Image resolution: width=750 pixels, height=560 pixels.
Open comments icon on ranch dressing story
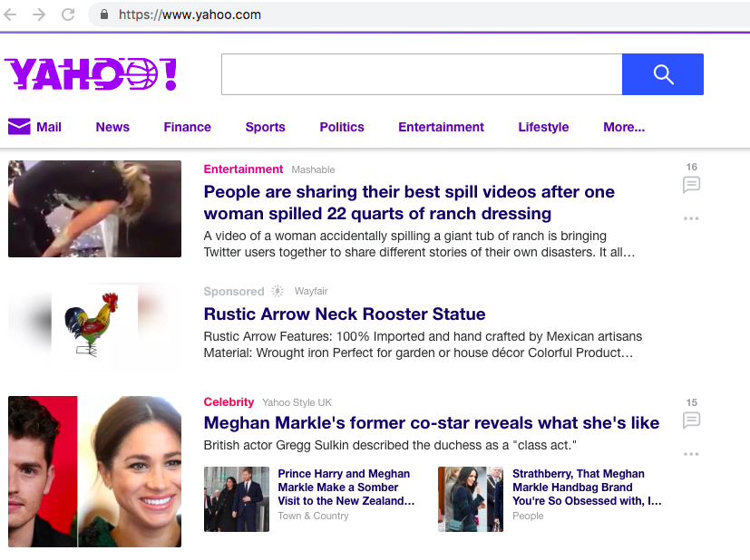coord(691,185)
